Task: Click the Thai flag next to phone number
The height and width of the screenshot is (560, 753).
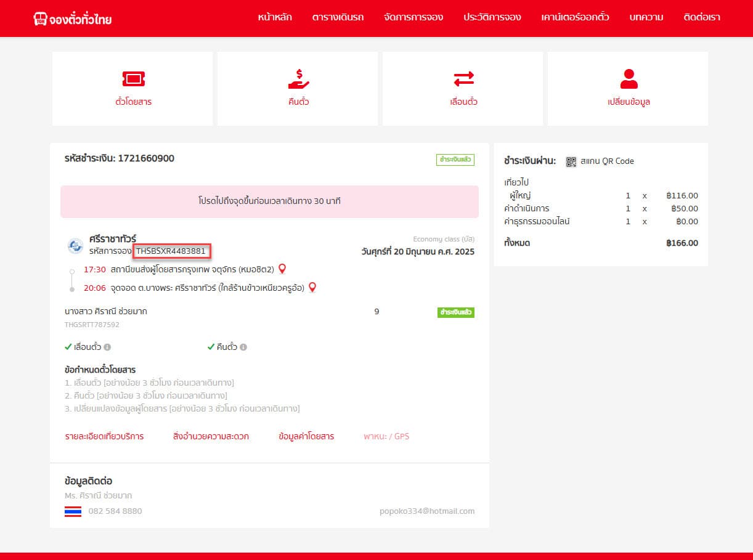Action: click(x=73, y=511)
